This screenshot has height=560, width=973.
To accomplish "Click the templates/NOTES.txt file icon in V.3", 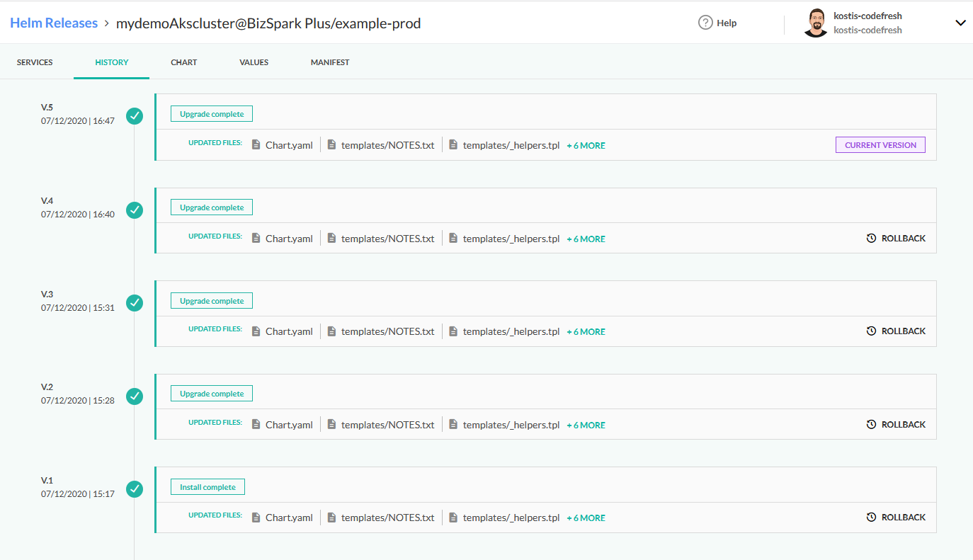I will pyautogui.click(x=331, y=331).
